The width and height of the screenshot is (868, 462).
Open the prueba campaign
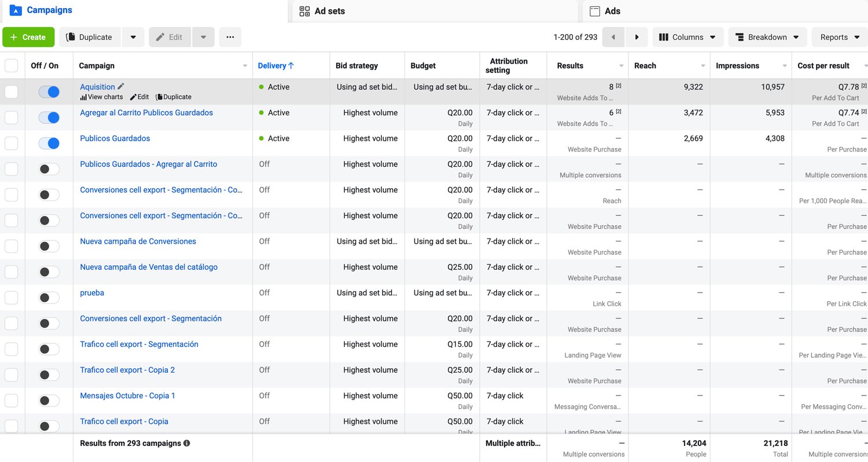(x=92, y=292)
